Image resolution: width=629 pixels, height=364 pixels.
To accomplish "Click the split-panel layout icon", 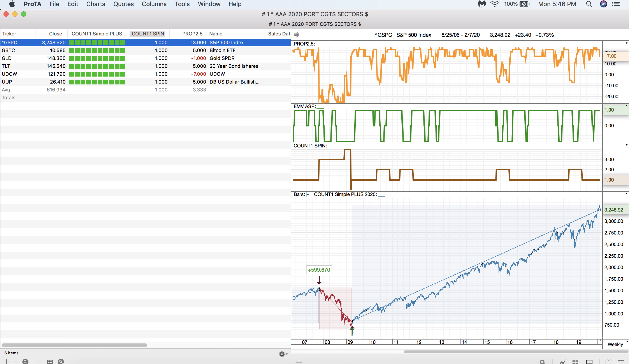I will pyautogui.click(x=589, y=362).
